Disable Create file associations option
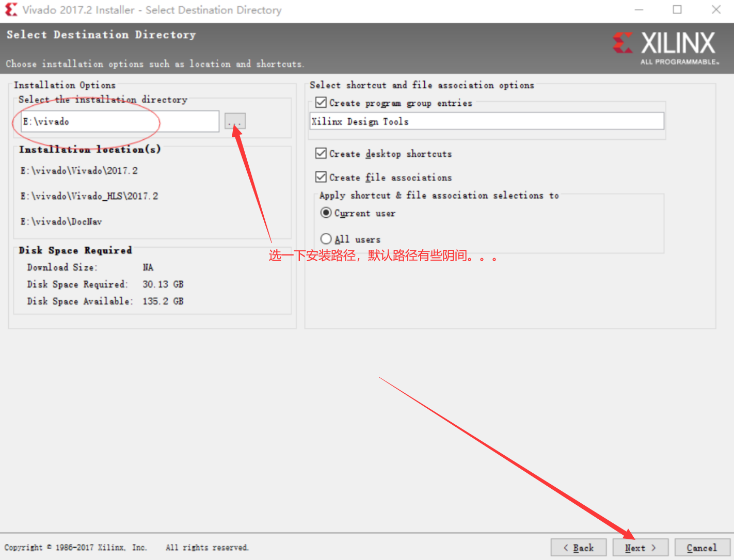Viewport: 734px width, 560px height. pyautogui.click(x=321, y=177)
